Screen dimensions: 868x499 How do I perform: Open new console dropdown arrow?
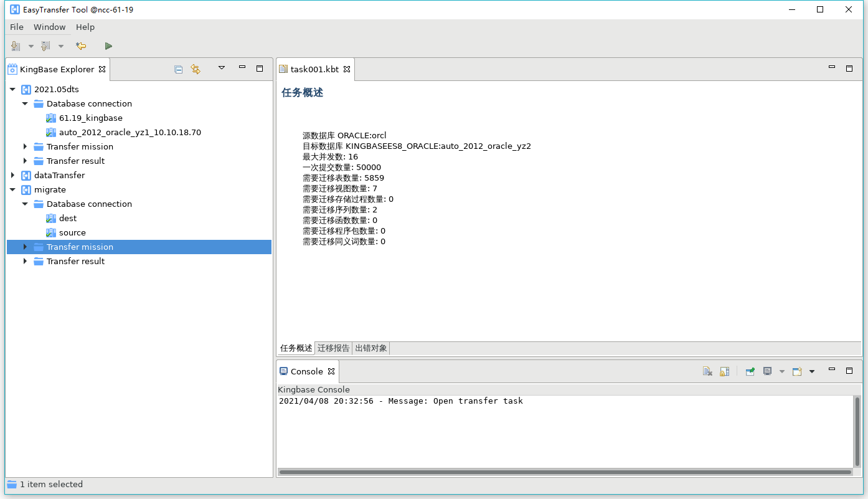point(812,372)
